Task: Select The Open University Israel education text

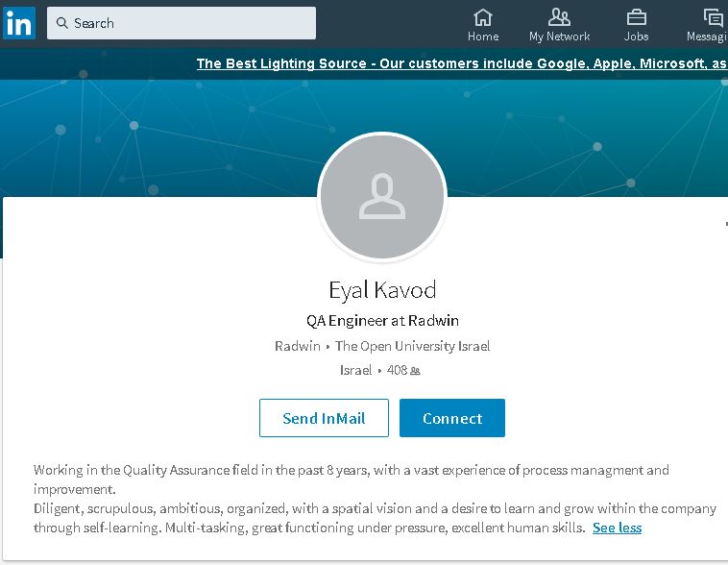Action: pyautogui.click(x=412, y=346)
